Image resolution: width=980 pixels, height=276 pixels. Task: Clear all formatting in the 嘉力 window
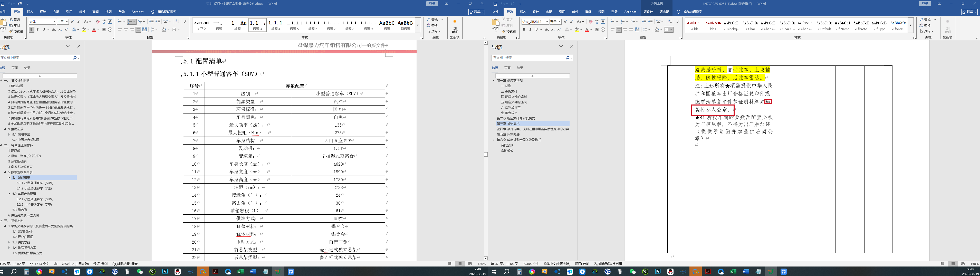coord(98,22)
